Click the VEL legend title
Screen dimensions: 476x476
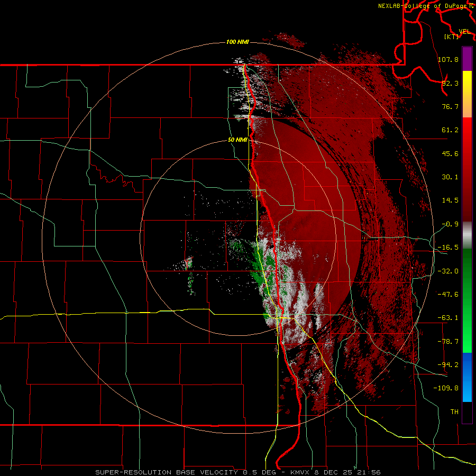click(x=464, y=32)
